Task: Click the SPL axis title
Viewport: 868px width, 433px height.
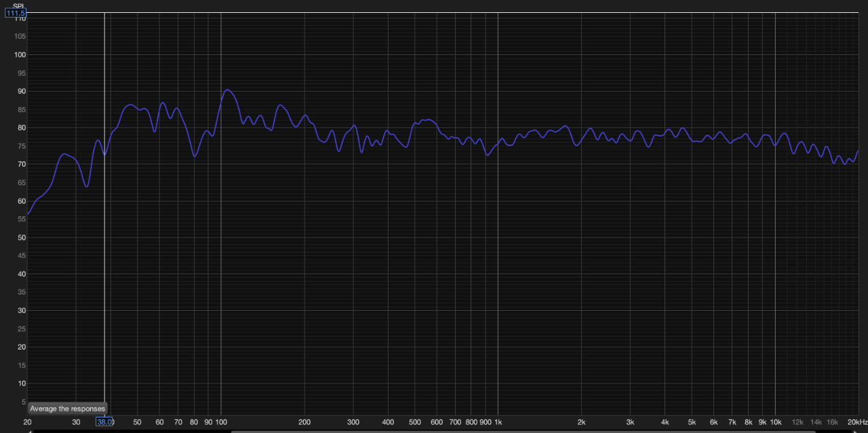Action: 18,6
